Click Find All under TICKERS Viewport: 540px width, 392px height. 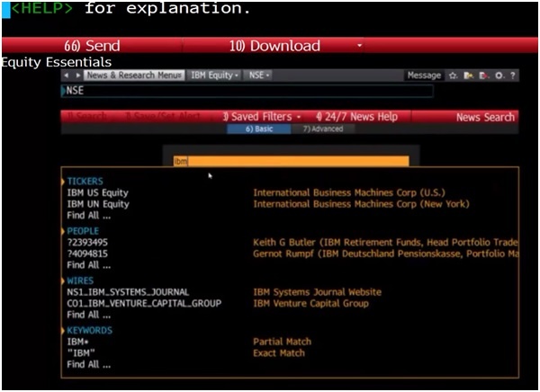(x=88, y=216)
